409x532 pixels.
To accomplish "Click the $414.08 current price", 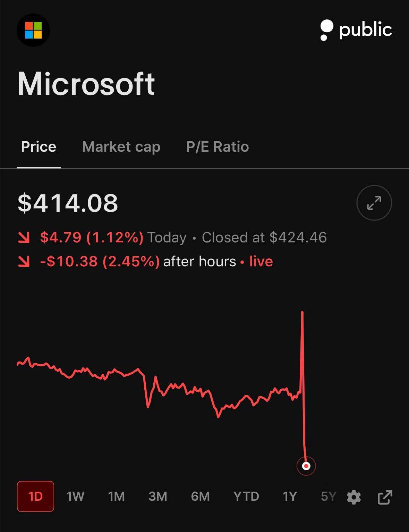I will click(68, 203).
